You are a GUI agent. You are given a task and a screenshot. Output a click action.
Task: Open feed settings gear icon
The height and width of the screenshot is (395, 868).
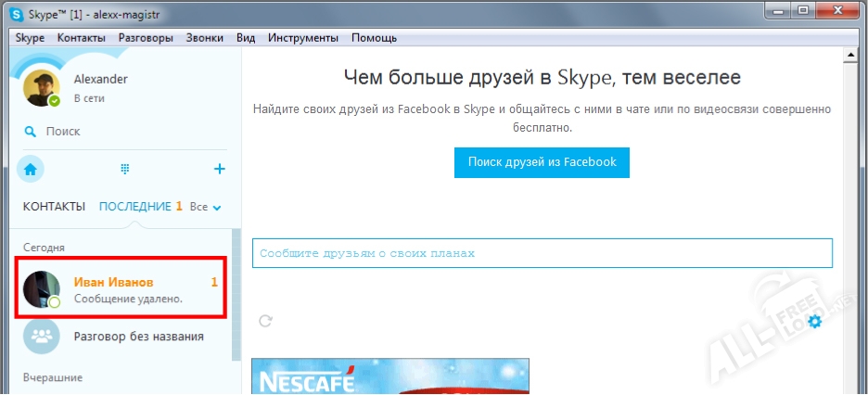(x=815, y=321)
